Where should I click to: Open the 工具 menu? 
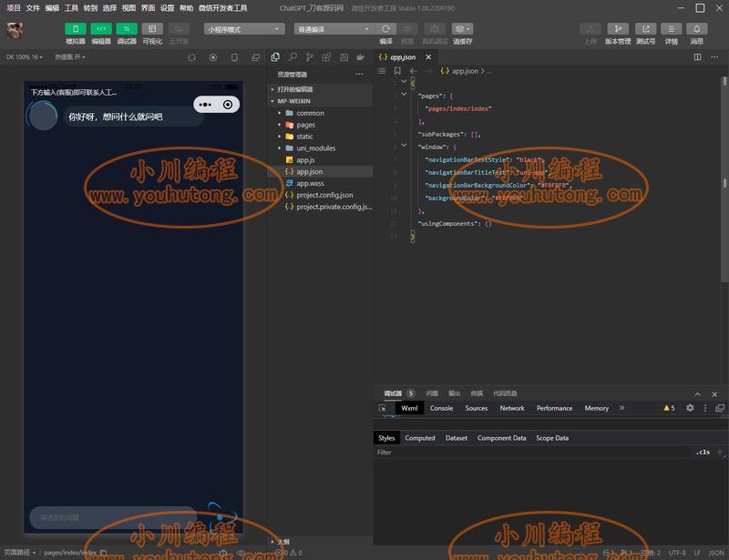coord(71,8)
